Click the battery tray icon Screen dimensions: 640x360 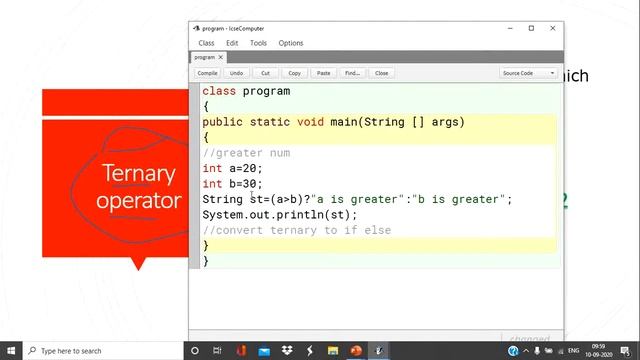tap(549, 351)
